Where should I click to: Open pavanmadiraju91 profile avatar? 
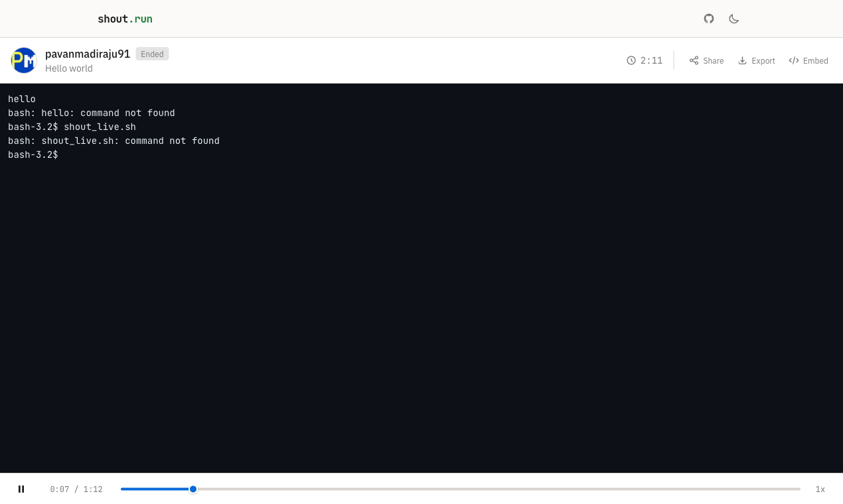(x=24, y=60)
